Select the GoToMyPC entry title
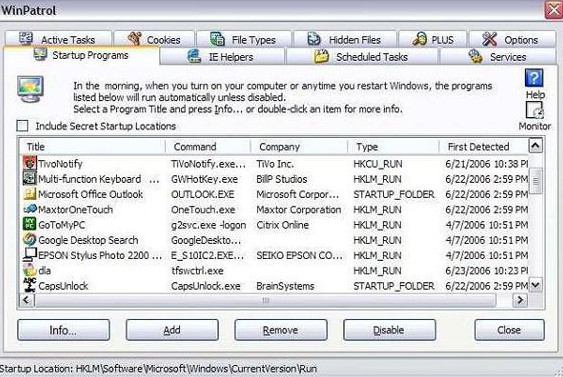This screenshot has width=563, height=377. (x=62, y=225)
